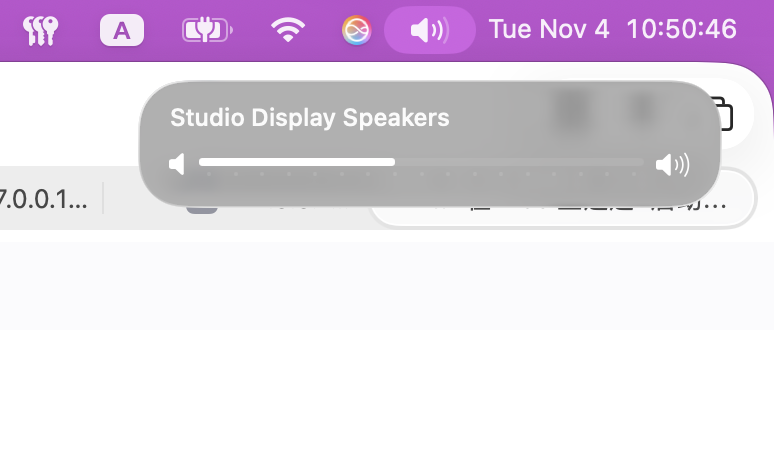Select the Studio Display Speakers output
This screenshot has width=774, height=460.
click(x=310, y=118)
